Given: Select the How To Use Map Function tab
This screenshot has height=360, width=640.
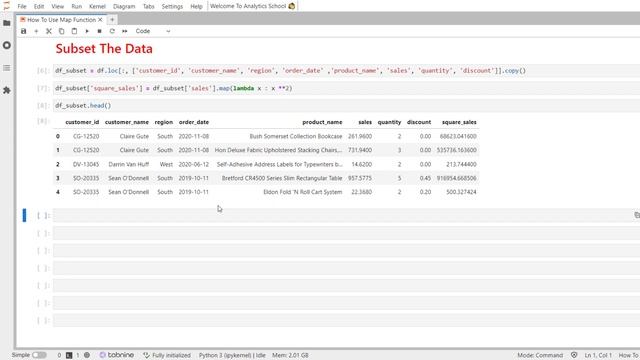Looking at the screenshot, I should tap(62, 20).
